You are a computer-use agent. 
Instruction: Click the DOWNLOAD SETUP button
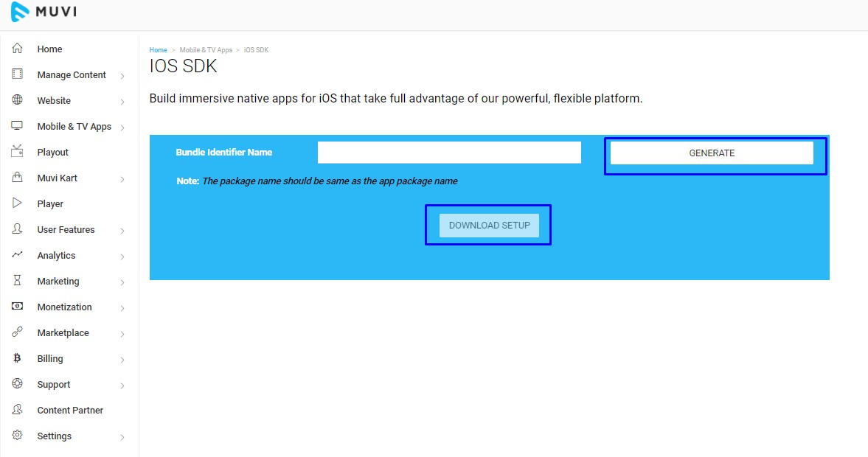click(490, 225)
